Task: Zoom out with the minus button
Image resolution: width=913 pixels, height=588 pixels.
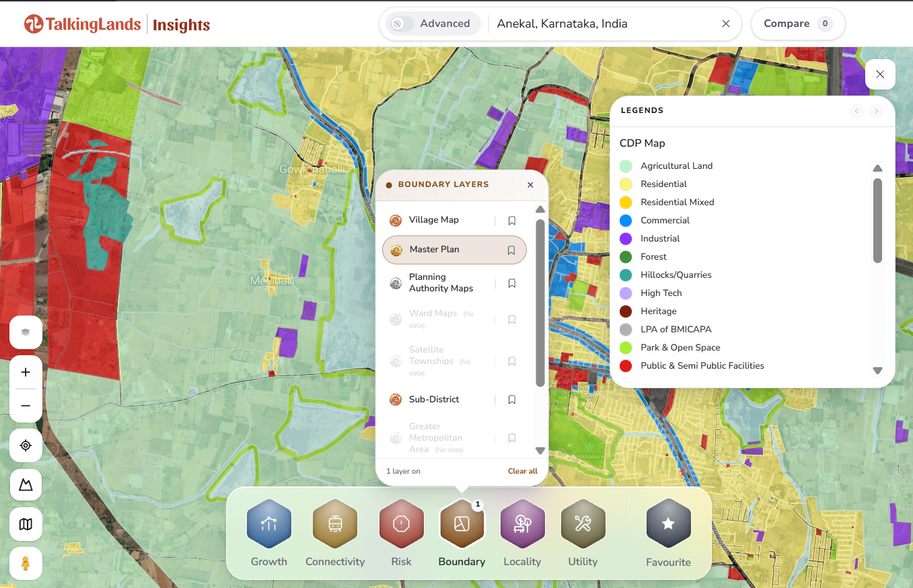Action: click(26, 406)
